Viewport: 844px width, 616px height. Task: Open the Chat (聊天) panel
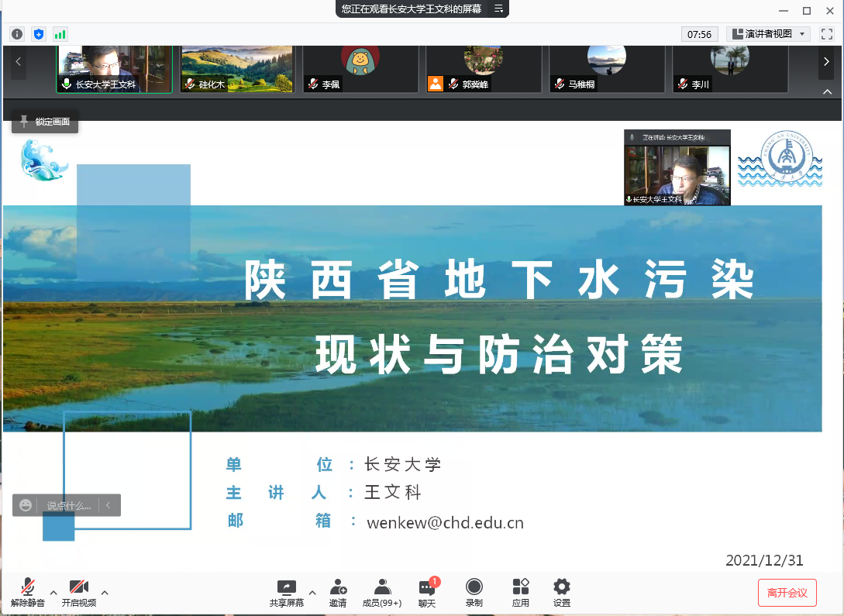[x=427, y=592]
